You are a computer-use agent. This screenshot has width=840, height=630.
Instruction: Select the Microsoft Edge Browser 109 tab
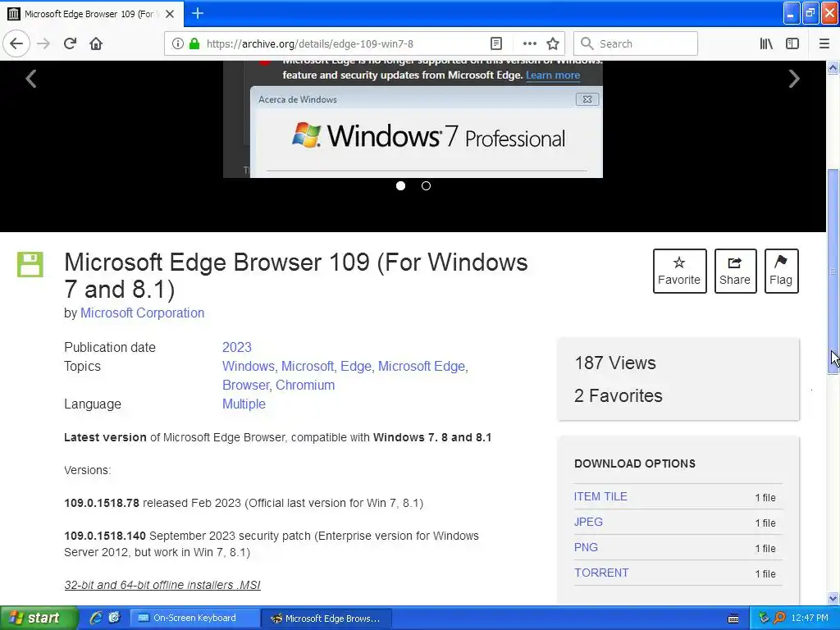tap(92, 14)
